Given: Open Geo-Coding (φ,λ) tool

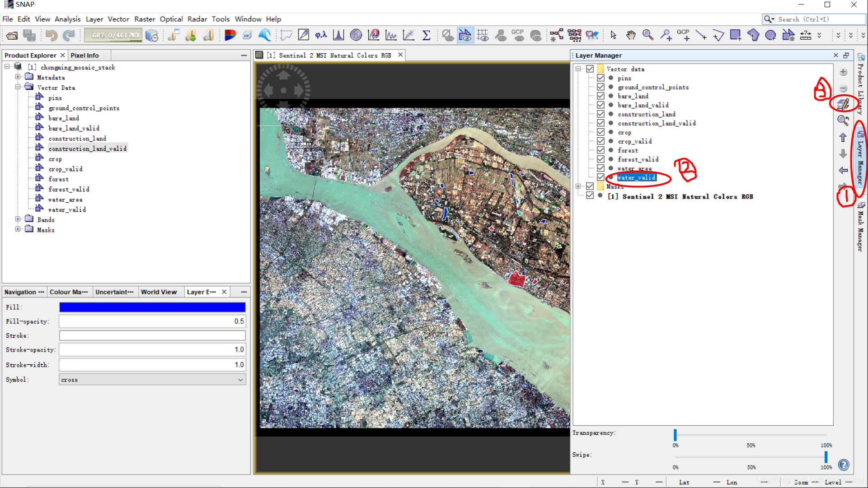Looking at the screenshot, I should (x=321, y=35).
